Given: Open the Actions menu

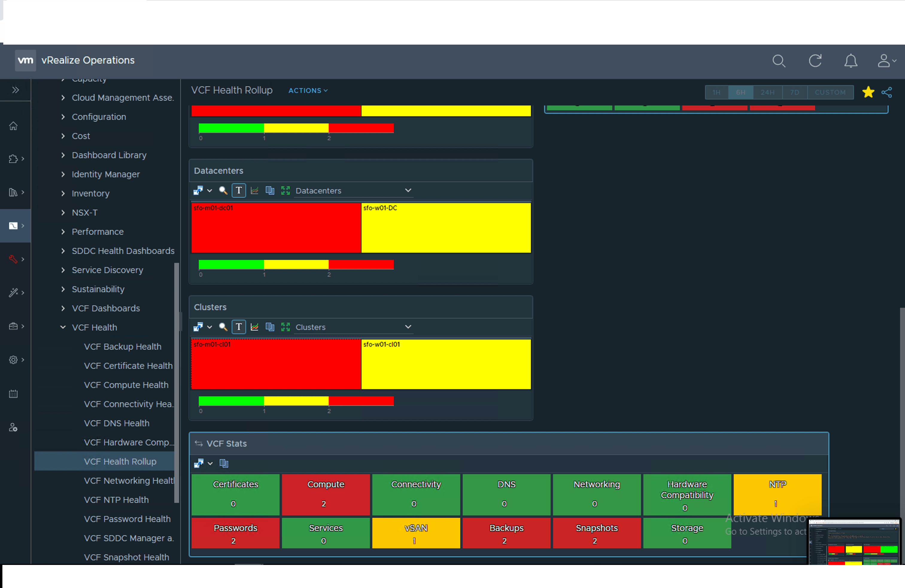Looking at the screenshot, I should click(x=307, y=90).
